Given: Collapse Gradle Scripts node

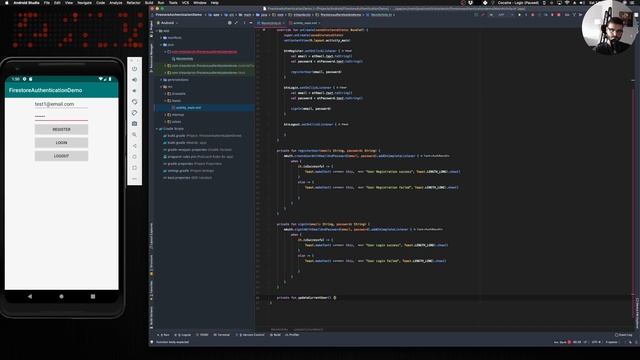Looking at the screenshot, I should tap(157, 129).
